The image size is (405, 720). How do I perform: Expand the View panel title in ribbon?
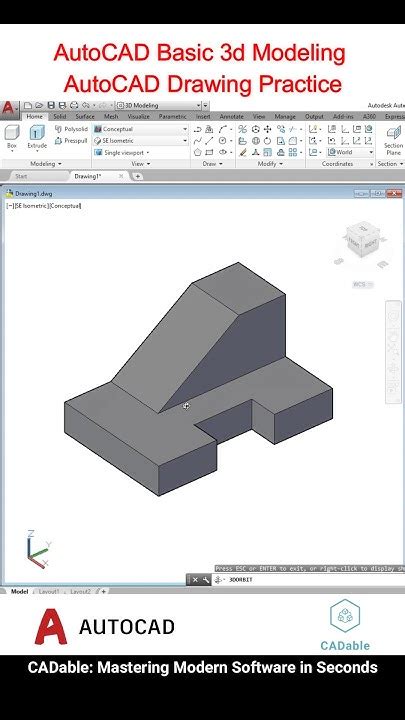(x=141, y=164)
